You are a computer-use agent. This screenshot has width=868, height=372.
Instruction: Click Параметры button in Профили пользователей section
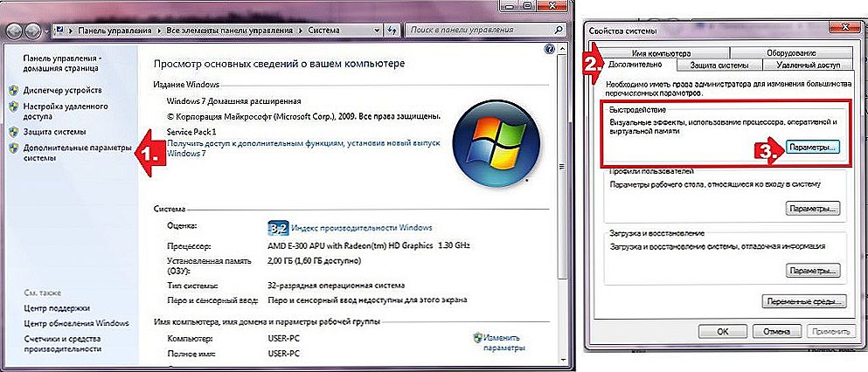click(813, 209)
